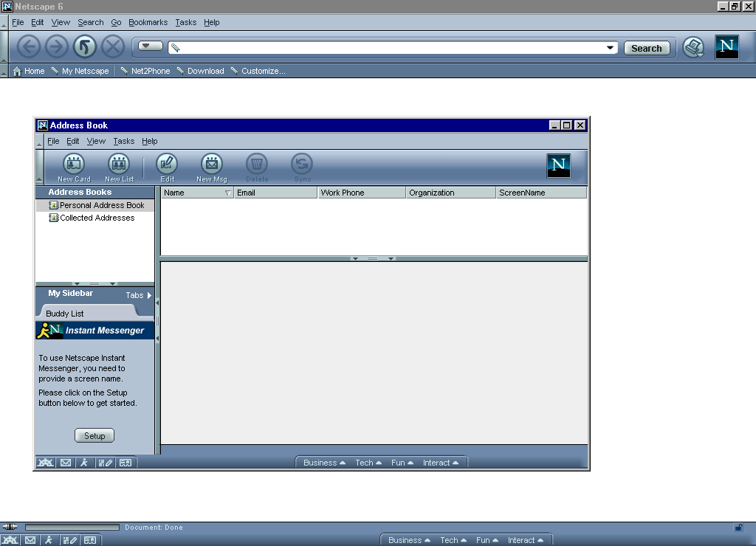
Task: Open the Bookmarks menu in Netscape menu bar
Action: click(x=148, y=22)
